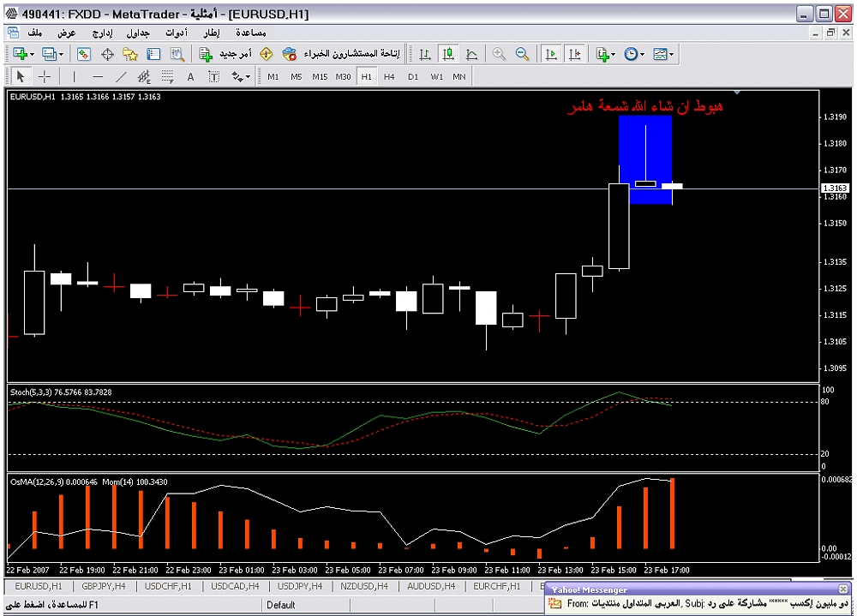Switch chart to candlesticks mode
Viewport: 857px width, 616px height.
[x=448, y=54]
